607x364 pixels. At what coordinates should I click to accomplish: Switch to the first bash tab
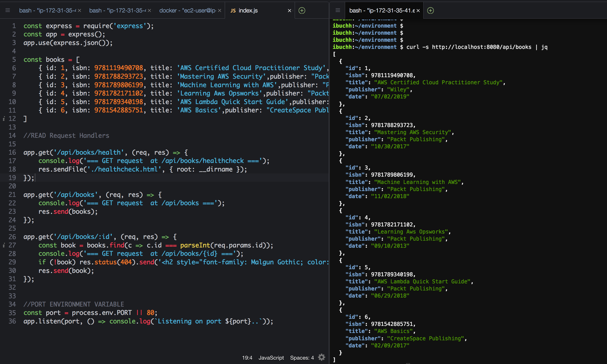[47, 11]
